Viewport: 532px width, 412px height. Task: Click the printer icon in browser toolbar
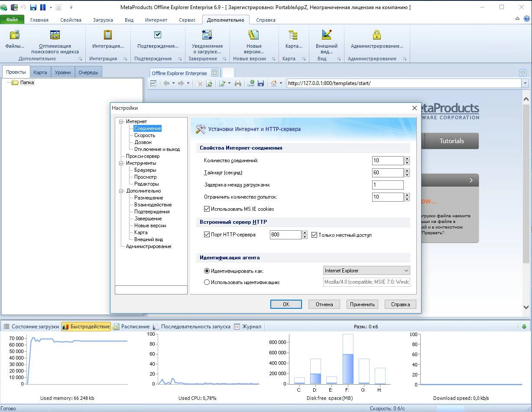238,84
